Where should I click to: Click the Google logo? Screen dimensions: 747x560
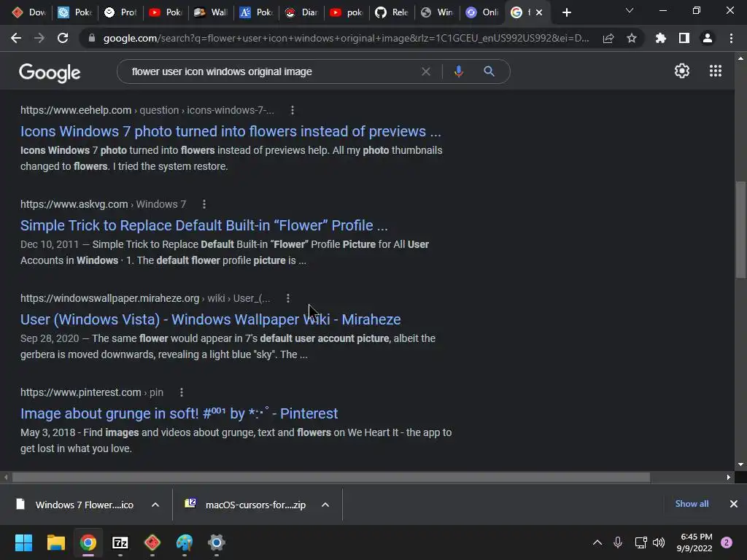pos(50,73)
